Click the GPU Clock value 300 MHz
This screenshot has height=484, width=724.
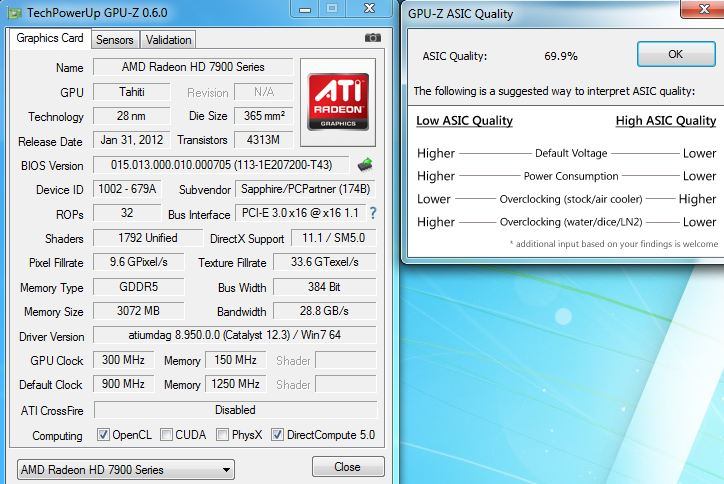(123, 360)
